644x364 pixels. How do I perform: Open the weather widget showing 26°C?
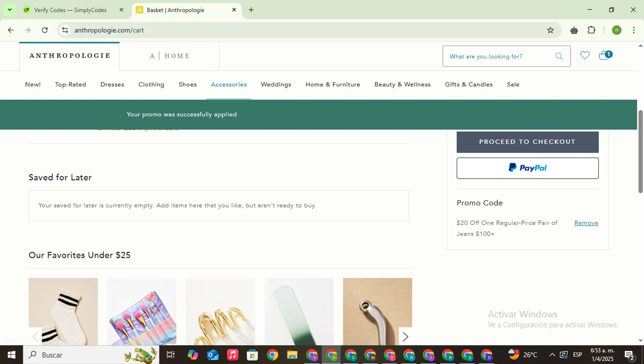(522, 355)
